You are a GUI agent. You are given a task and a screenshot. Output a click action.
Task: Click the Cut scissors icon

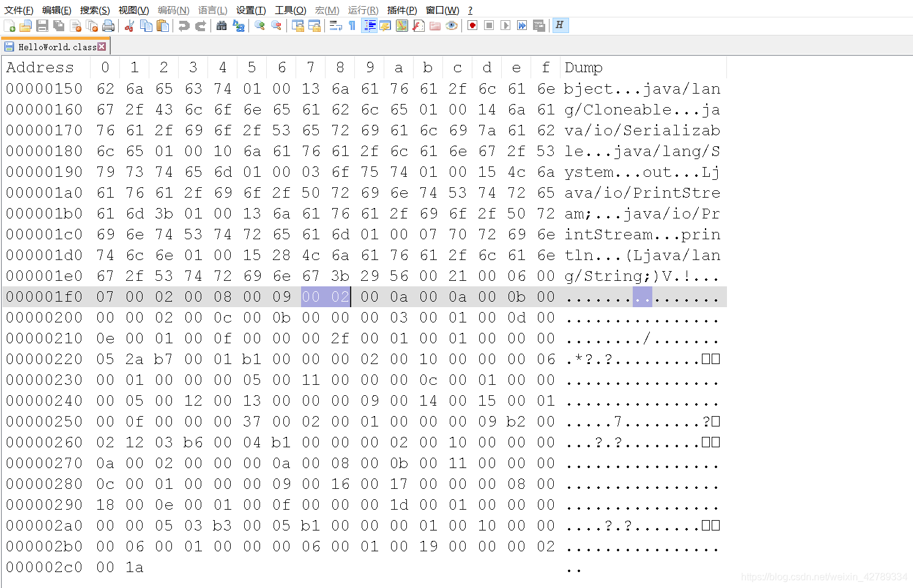click(x=130, y=26)
